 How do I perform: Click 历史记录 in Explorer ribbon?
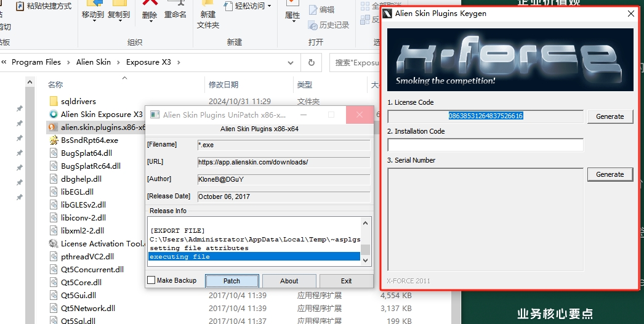point(329,25)
